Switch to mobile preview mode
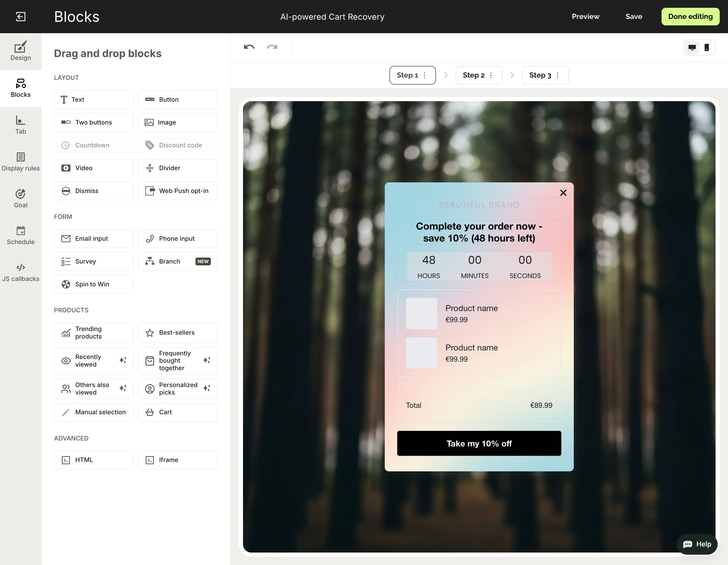The image size is (728, 565). tap(706, 48)
